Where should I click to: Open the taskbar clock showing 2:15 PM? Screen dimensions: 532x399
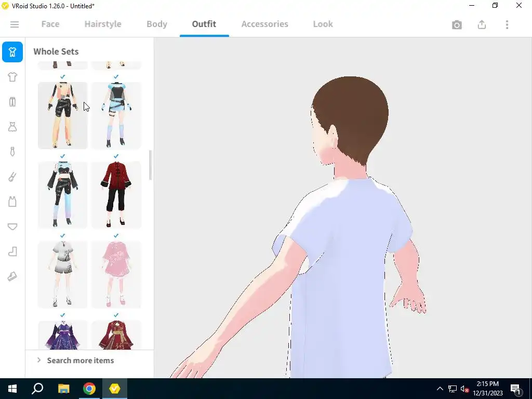click(x=487, y=389)
